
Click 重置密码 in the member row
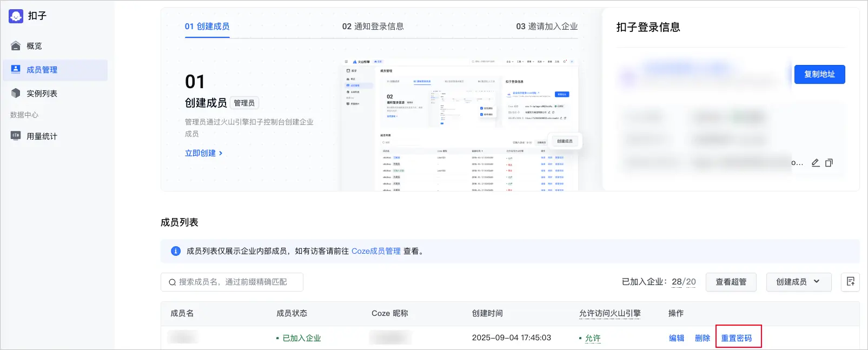click(737, 338)
